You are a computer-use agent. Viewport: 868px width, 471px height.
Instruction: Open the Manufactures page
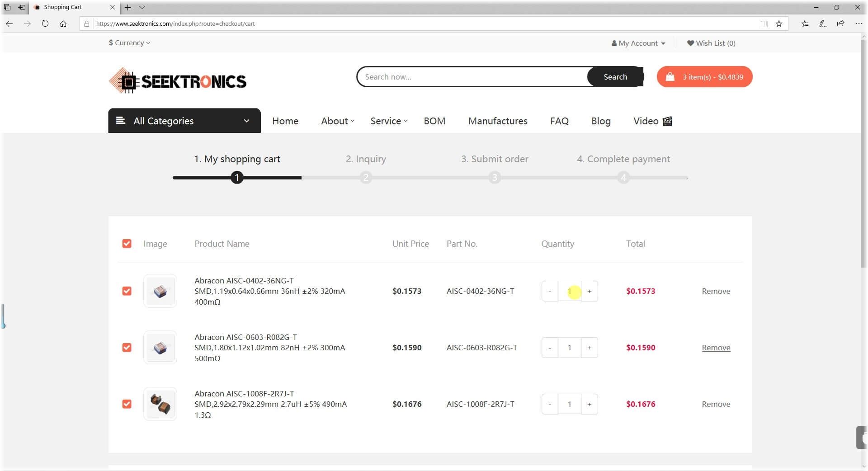[498, 121]
